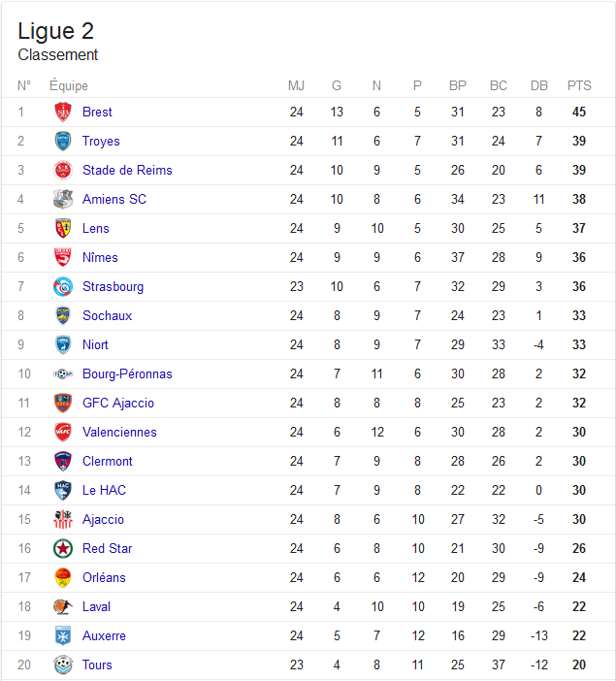The height and width of the screenshot is (681, 616).
Task: Click the Équipe column header
Action: click(69, 85)
